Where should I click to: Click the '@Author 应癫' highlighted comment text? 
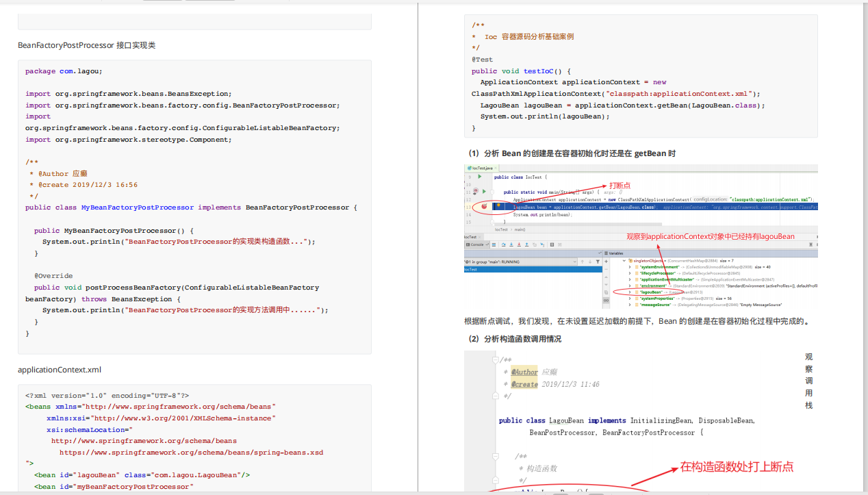point(535,372)
